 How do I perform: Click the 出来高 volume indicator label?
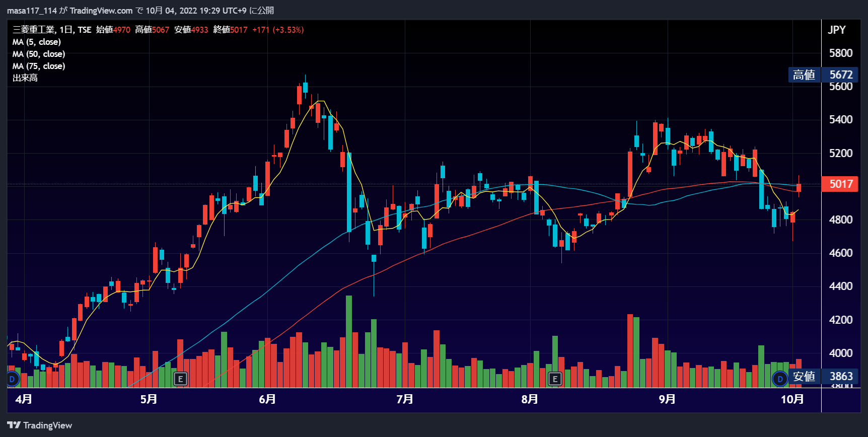pos(25,78)
